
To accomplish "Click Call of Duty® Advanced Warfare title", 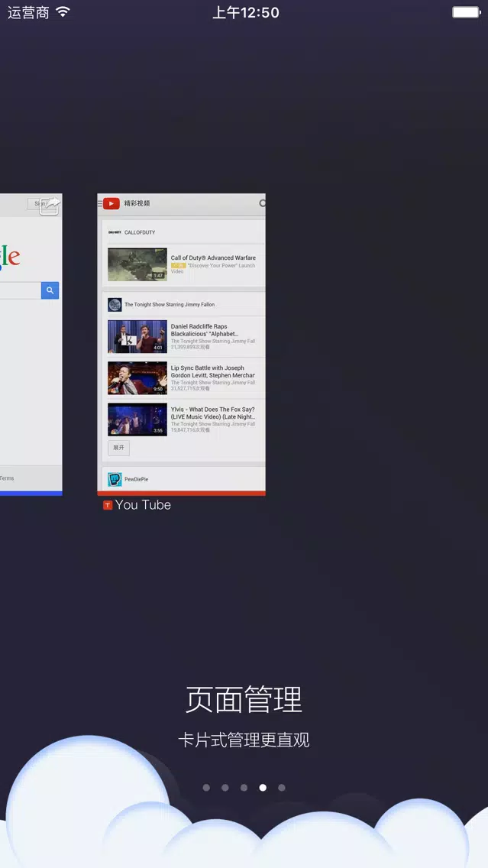I will 213,258.
